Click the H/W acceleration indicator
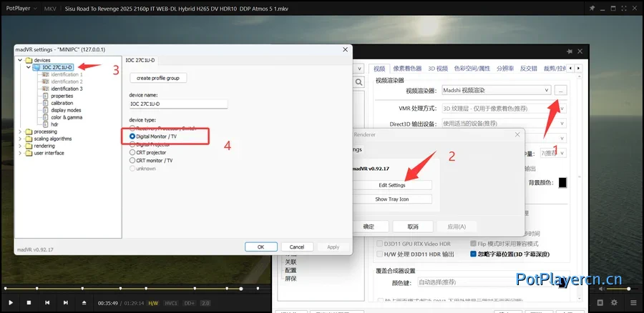The width and height of the screenshot is (644, 313). [153, 303]
